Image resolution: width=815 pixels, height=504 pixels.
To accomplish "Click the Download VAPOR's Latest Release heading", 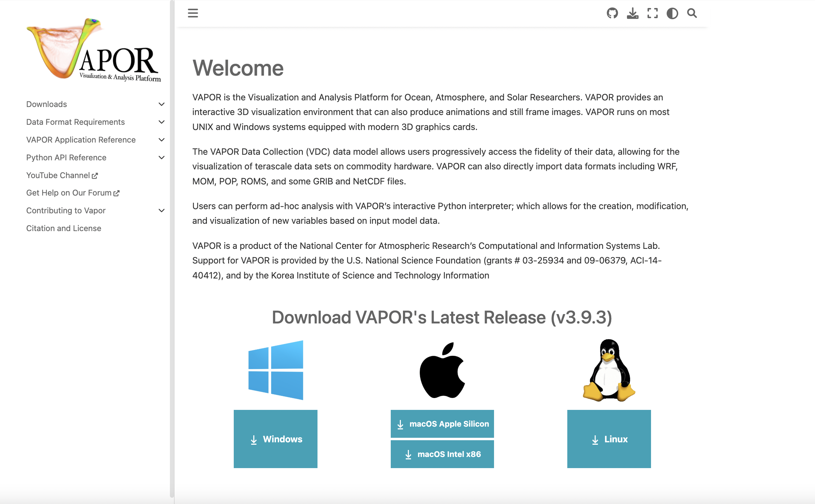I will (x=442, y=317).
